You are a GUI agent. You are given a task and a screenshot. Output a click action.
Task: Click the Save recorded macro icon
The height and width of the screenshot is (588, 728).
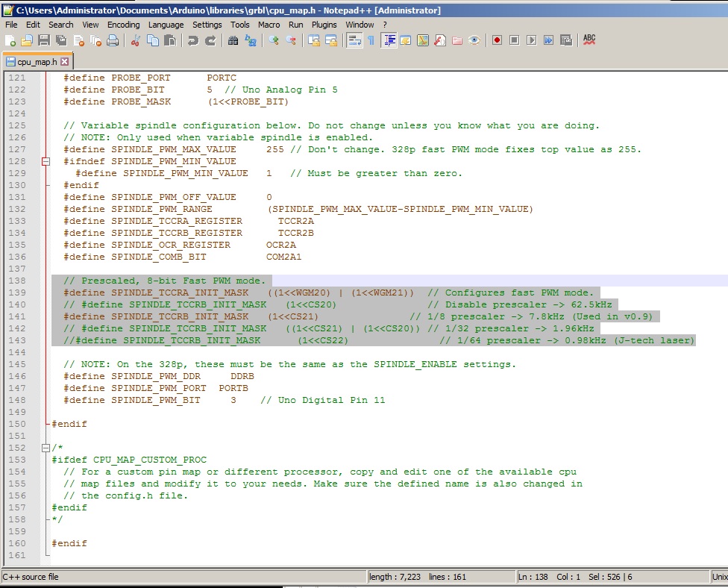click(566, 41)
